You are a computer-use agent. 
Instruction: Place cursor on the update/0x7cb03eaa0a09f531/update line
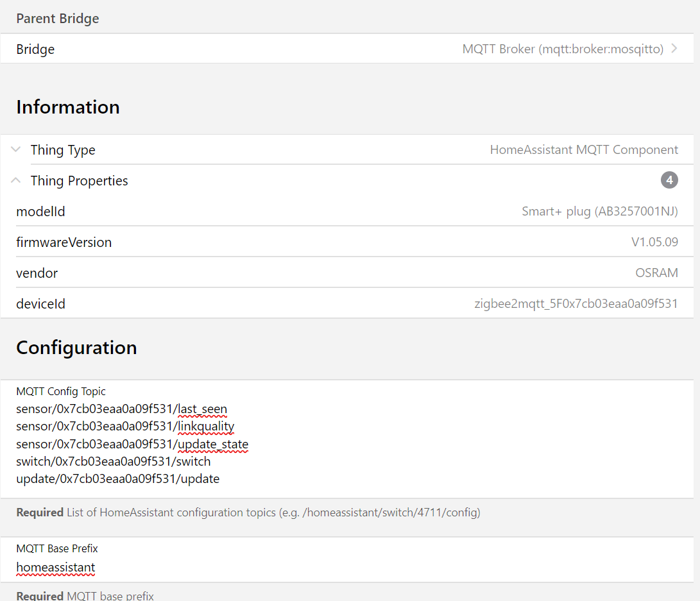[117, 478]
